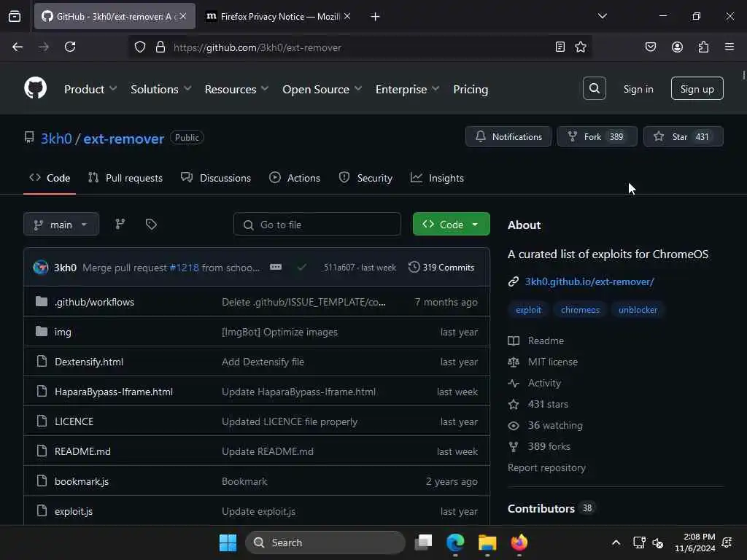Expand the Resources menu
This screenshot has width=747, height=560.
[x=237, y=89]
